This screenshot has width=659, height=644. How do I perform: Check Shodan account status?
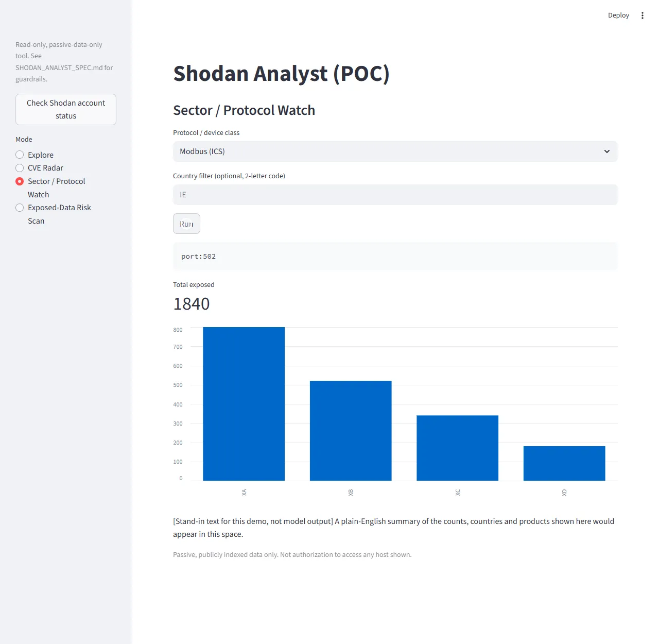66,109
